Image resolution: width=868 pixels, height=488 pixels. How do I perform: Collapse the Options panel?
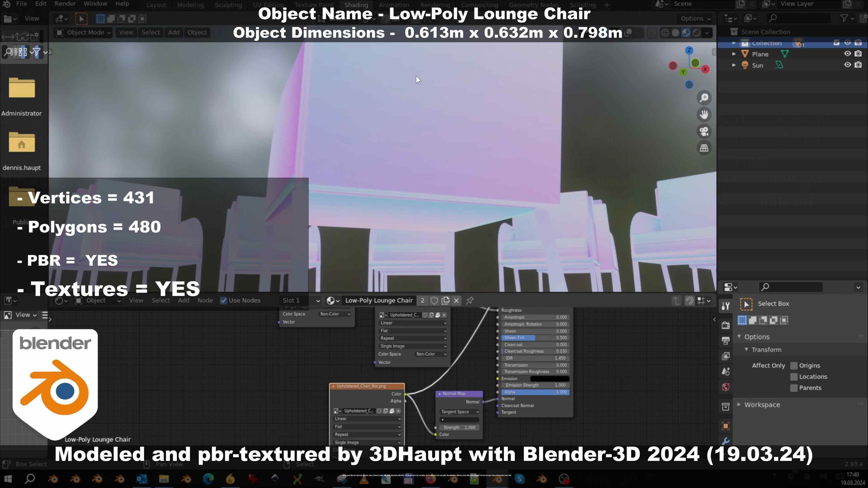[x=739, y=337]
